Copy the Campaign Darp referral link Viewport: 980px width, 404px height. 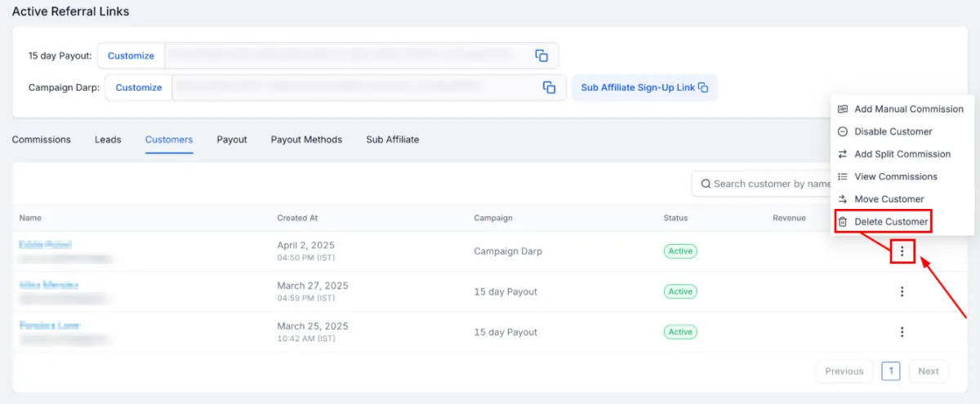click(x=549, y=87)
